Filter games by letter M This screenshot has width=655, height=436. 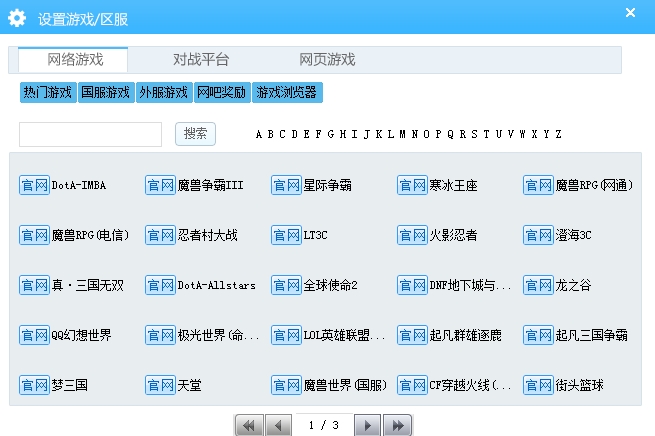click(403, 134)
